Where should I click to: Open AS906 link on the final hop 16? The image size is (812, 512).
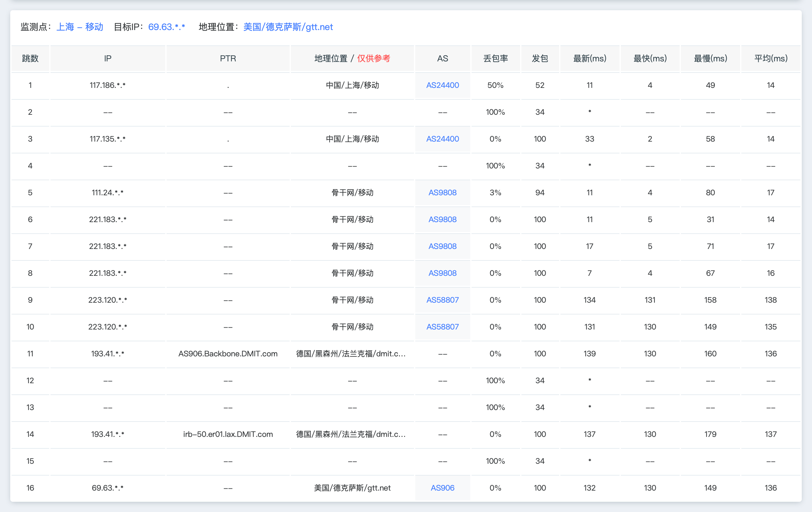pos(442,487)
